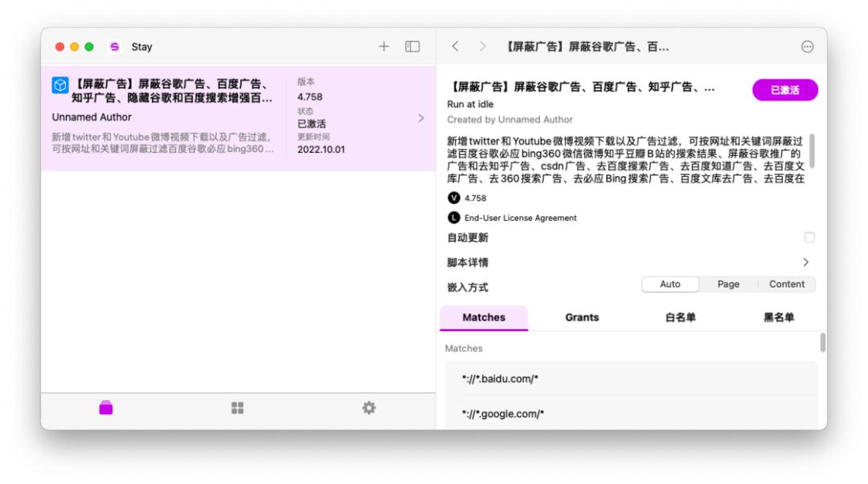Image resolution: width=868 pixels, height=484 pixels.
Task: Toggle the split view layout icon
Action: pos(411,47)
